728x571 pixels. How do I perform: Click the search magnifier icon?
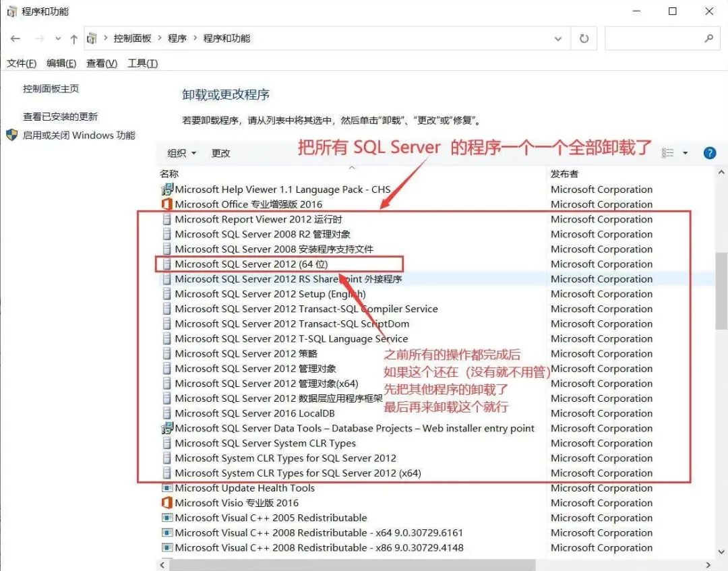pos(708,39)
